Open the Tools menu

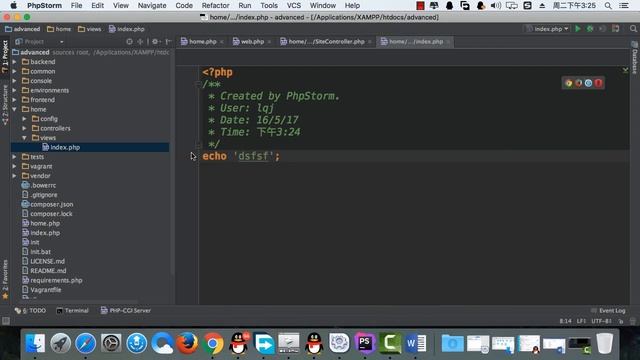click(269, 6)
